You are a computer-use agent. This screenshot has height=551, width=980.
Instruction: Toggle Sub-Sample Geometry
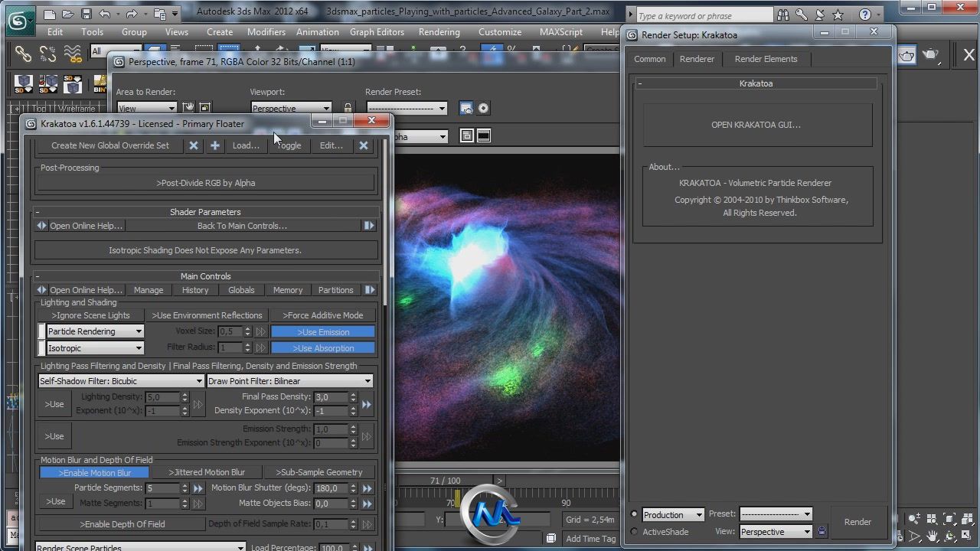point(319,472)
